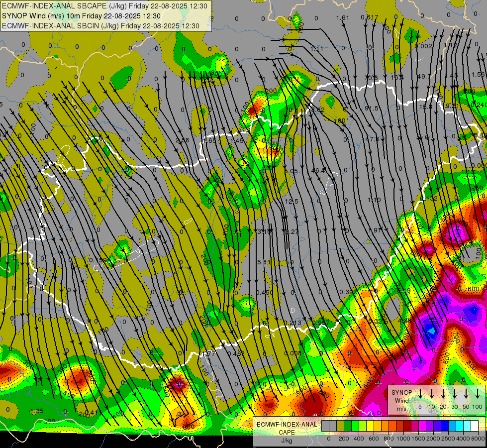Click the 0.458 value on the map
487x448 pixels.
[x=236, y=353]
